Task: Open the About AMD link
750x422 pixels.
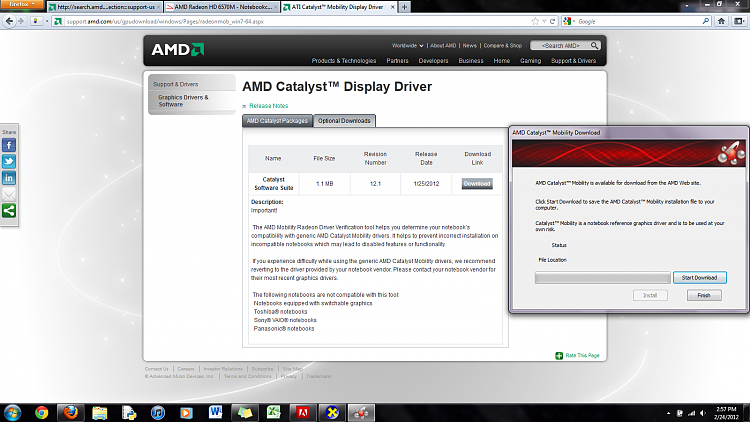Action: click(443, 45)
